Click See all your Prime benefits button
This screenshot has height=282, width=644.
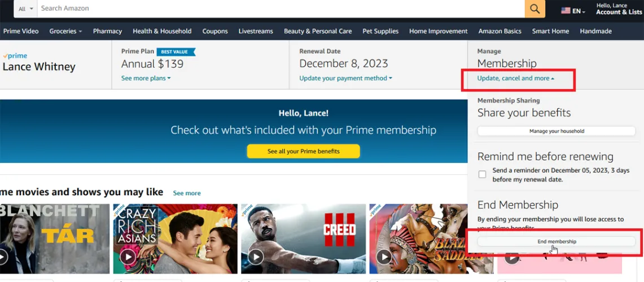pyautogui.click(x=304, y=151)
